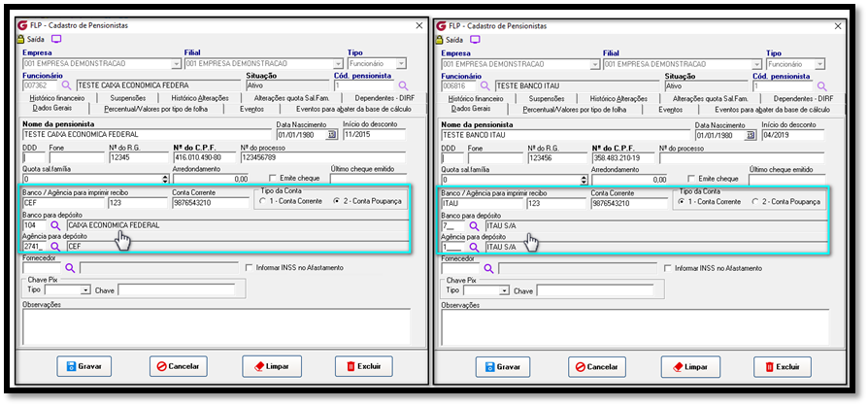The image size is (868, 406).
Task: Toggle Emite cheque in right window
Action: pos(691,179)
